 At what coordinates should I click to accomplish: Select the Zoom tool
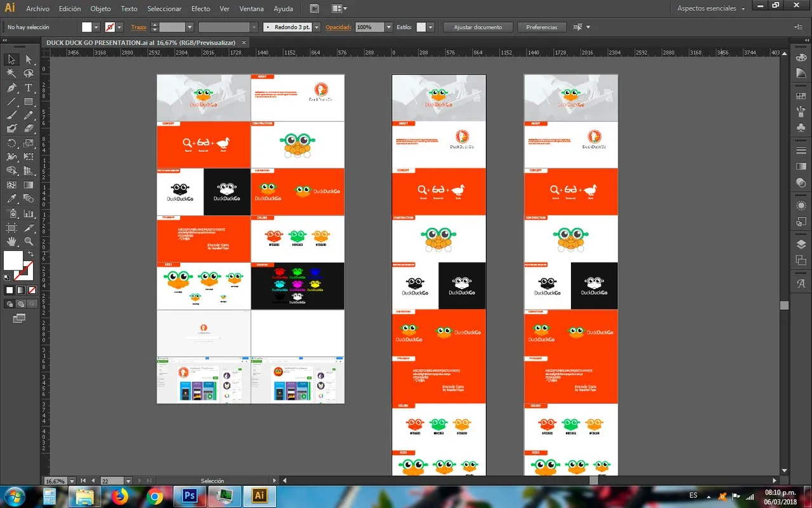click(29, 241)
